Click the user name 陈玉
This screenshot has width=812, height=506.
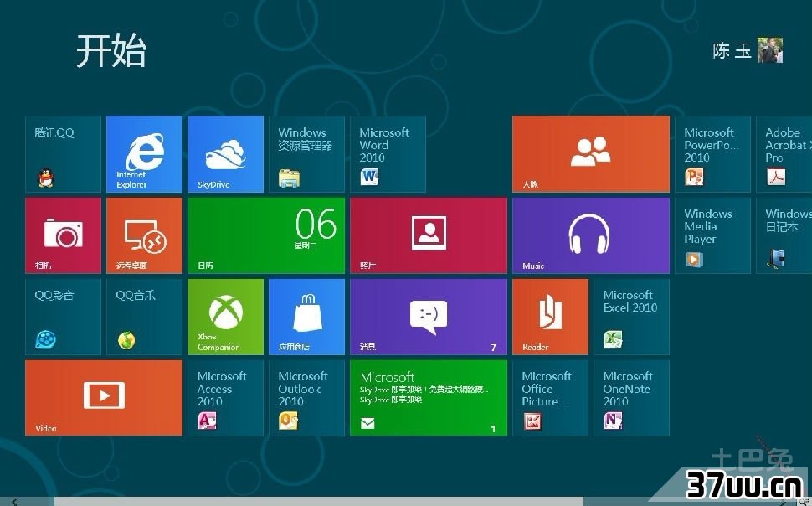tap(732, 50)
